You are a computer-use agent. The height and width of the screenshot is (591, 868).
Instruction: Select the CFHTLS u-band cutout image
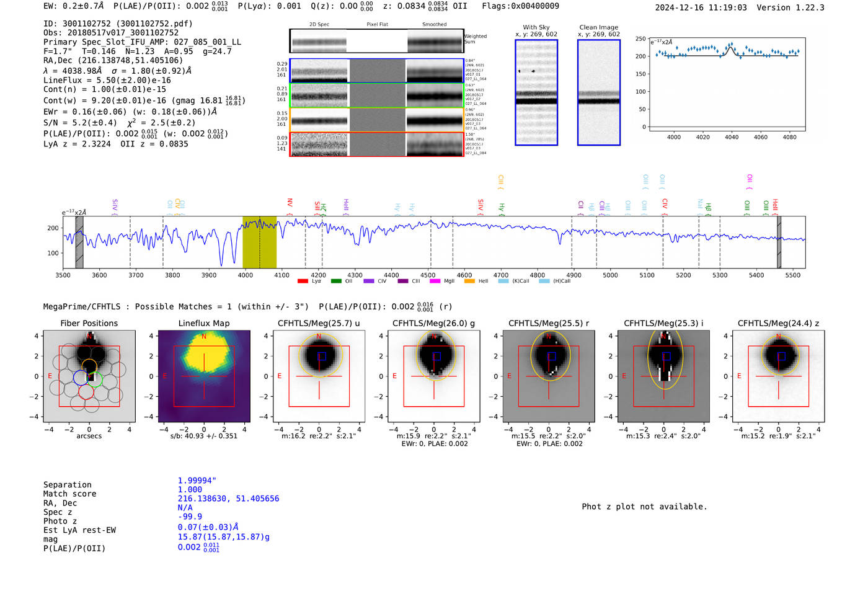pos(319,376)
